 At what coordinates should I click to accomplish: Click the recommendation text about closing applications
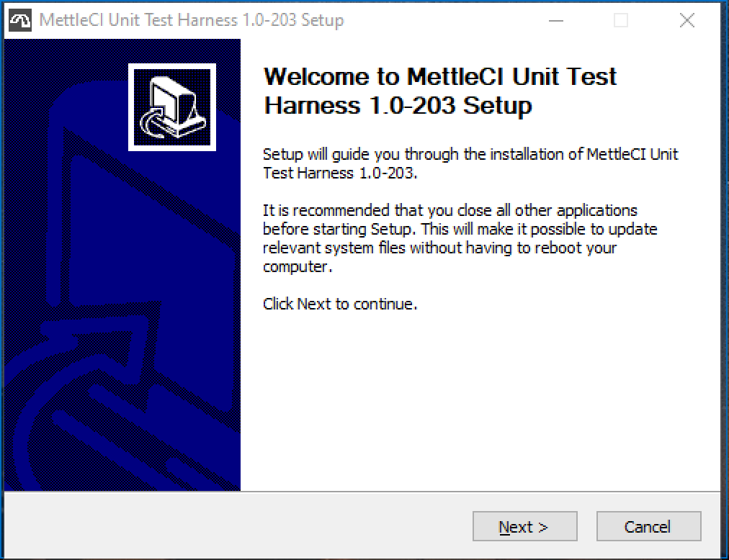tap(461, 238)
